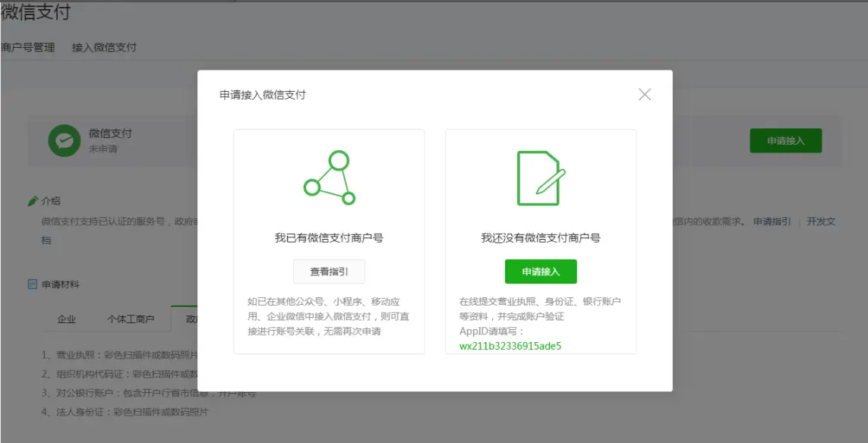868x443 pixels.
Task: Click the linked-nodes icon for existing merchant account
Action: (x=329, y=179)
